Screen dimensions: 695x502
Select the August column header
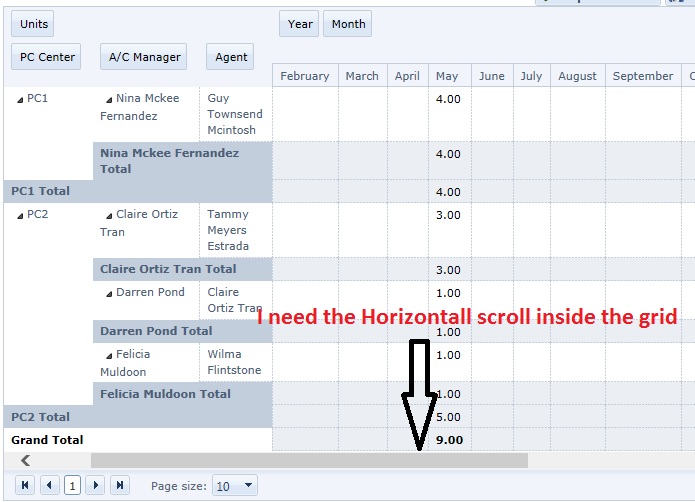[578, 76]
